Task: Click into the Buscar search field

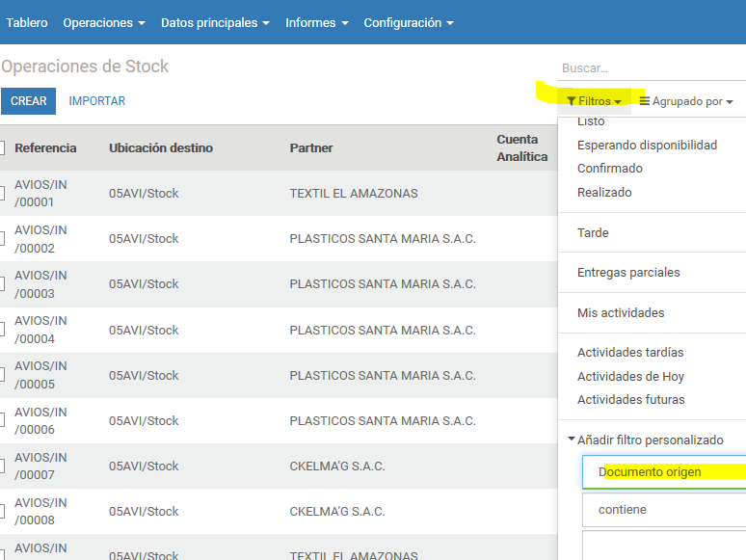Action: coord(651,68)
